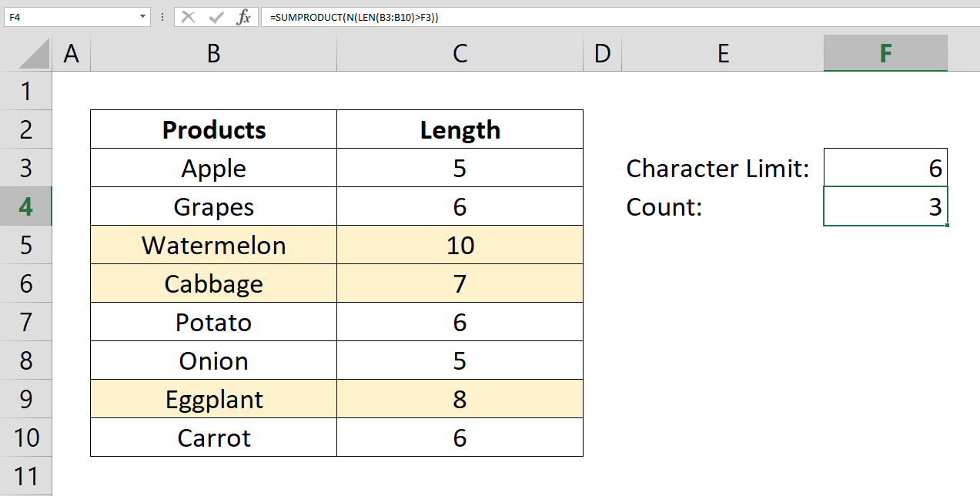Select column F header
This screenshot has width=980, height=496.
(885, 53)
